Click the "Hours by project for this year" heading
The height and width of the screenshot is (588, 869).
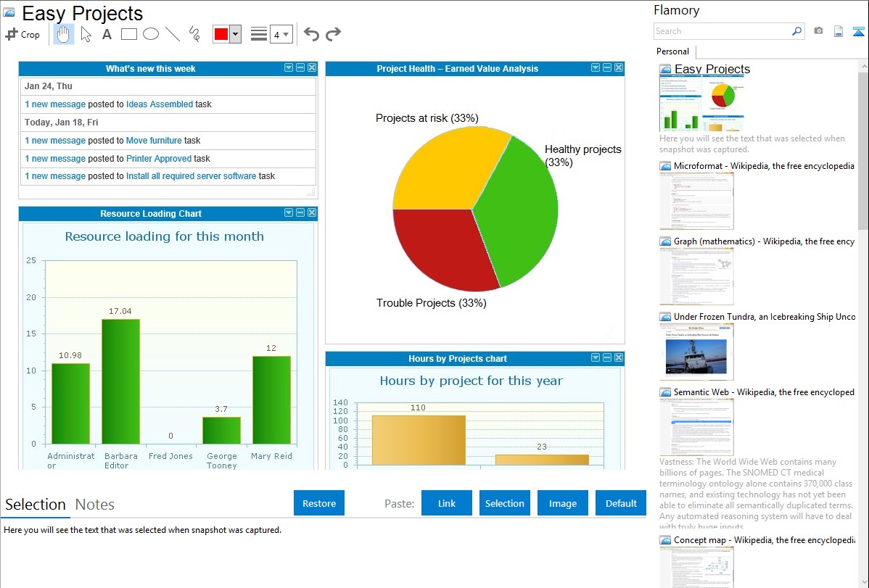pos(471,381)
